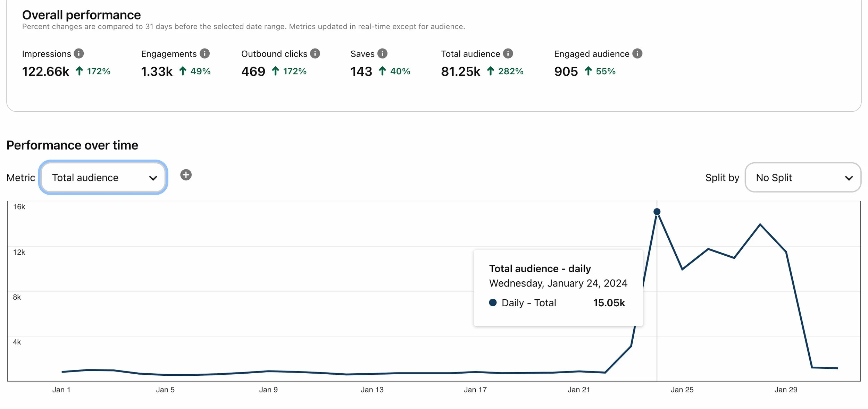Open the Total audience metric dropdown

103,178
